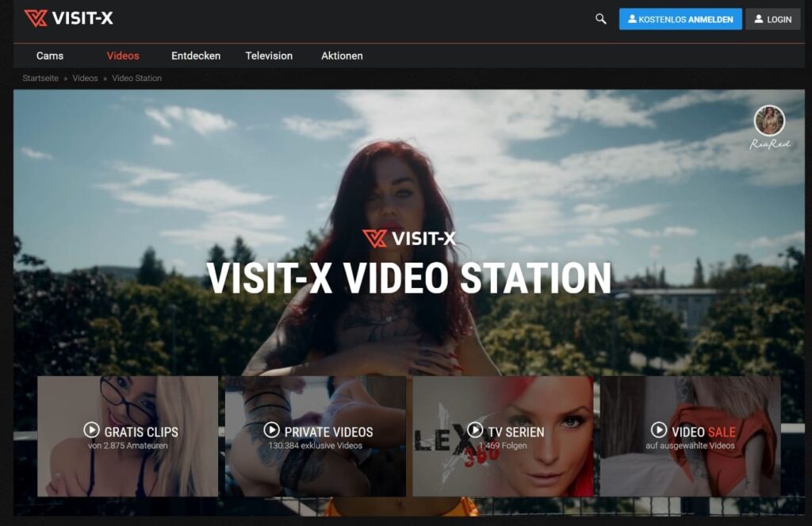Select the play icon on GRATIS CLIPS tile
This screenshot has height=526, width=812.
[x=92, y=432]
